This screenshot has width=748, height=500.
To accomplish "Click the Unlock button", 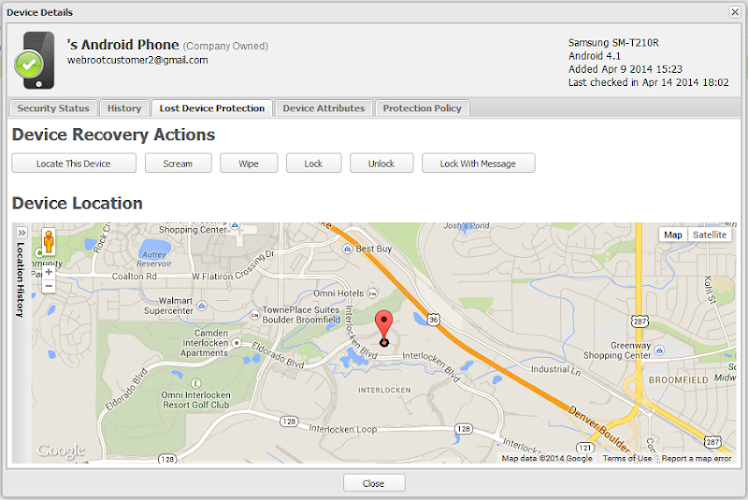I will 381,163.
